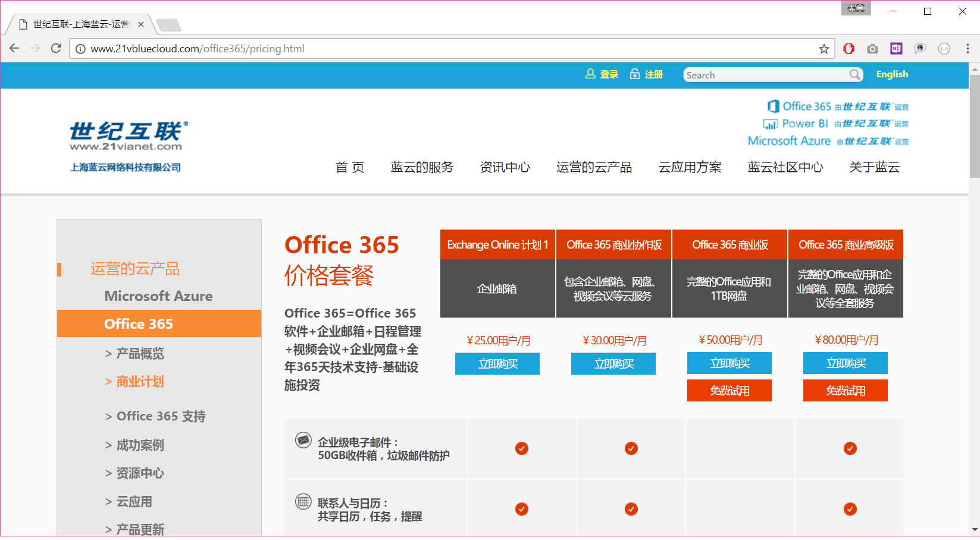Click the 登录 login link
The width and height of the screenshot is (980, 540).
click(602, 74)
